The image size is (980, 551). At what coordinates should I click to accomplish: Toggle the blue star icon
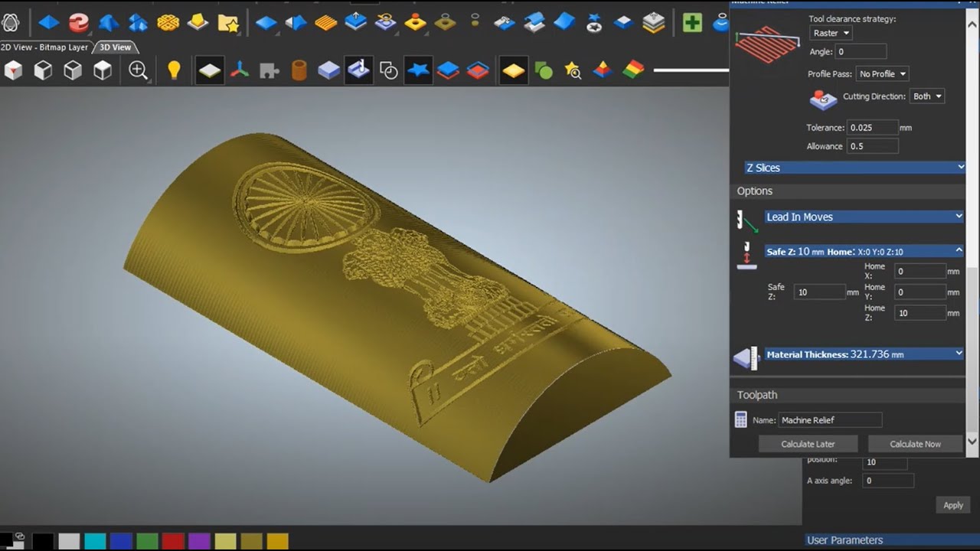418,71
